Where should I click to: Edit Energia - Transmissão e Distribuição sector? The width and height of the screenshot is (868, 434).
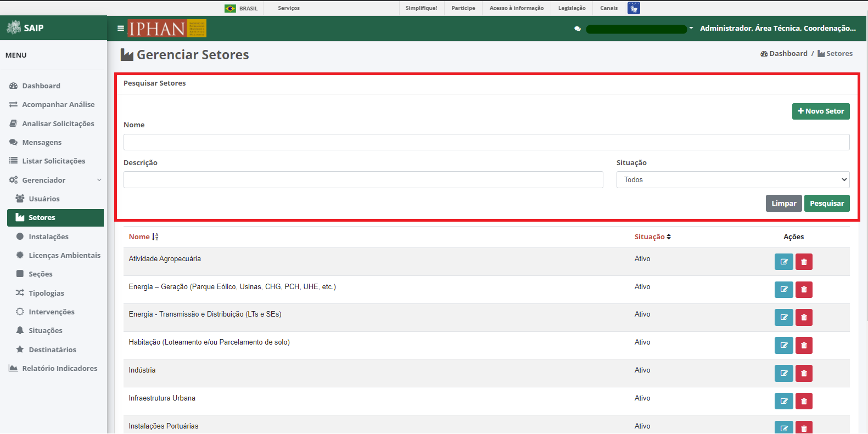[x=784, y=317]
